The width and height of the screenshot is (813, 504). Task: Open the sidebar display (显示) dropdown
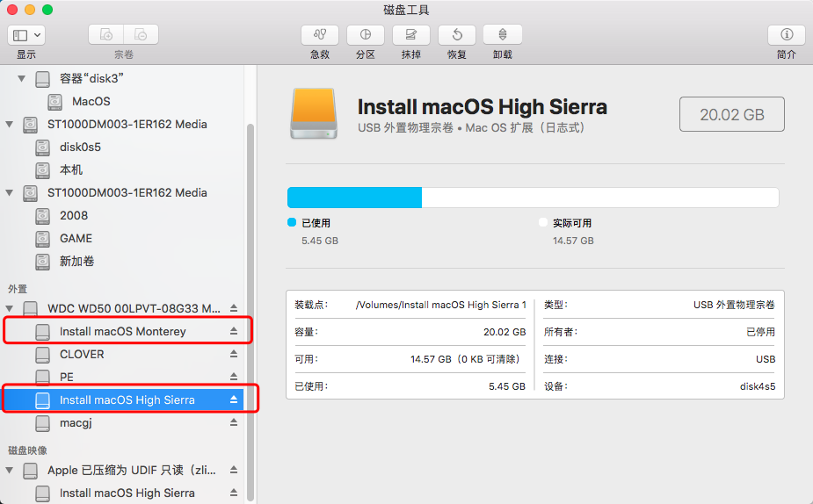tap(26, 35)
